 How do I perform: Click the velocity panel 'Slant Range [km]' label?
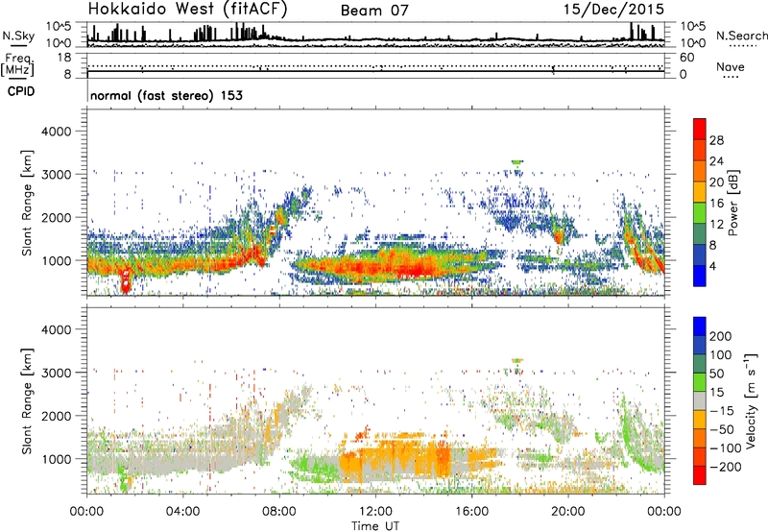tap(27, 401)
